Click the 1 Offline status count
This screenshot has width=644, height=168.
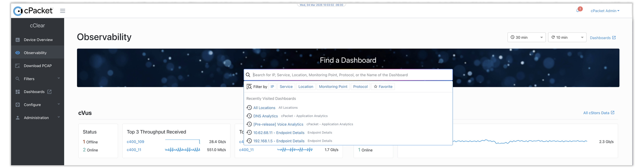(90, 142)
